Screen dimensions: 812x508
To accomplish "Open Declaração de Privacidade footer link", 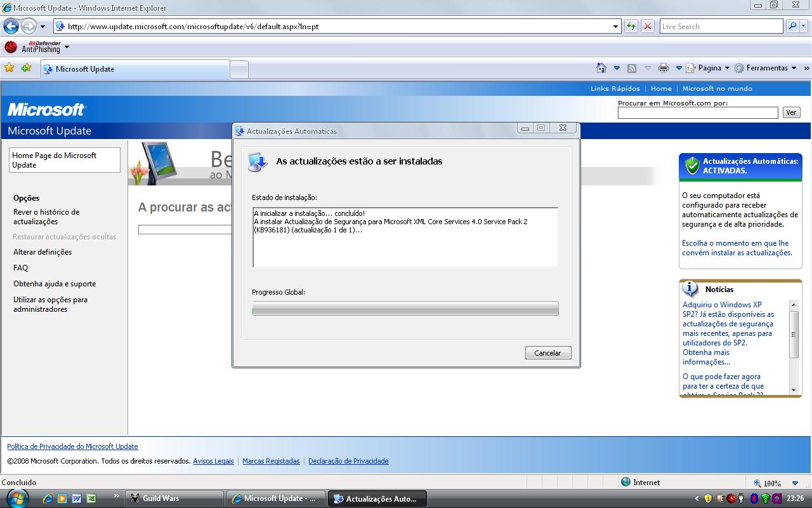I will [x=348, y=461].
